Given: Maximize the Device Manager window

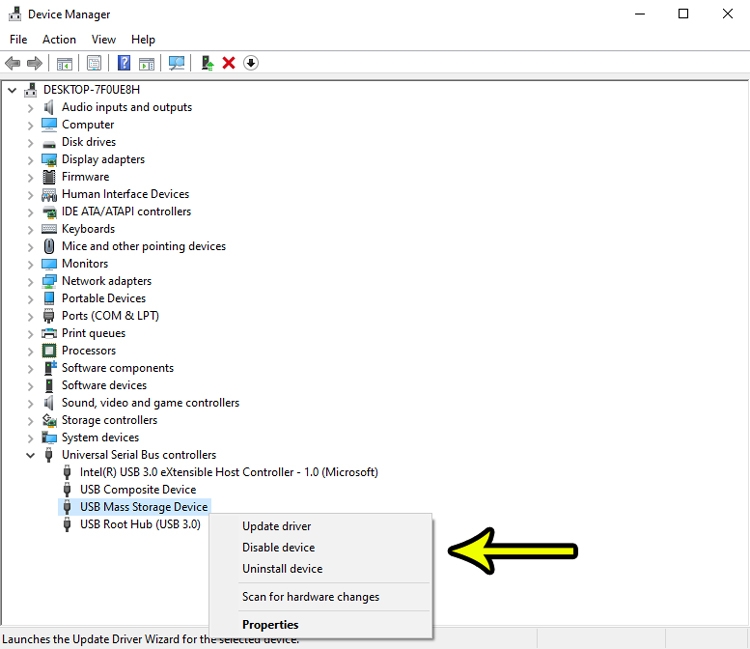Looking at the screenshot, I should pos(684,14).
